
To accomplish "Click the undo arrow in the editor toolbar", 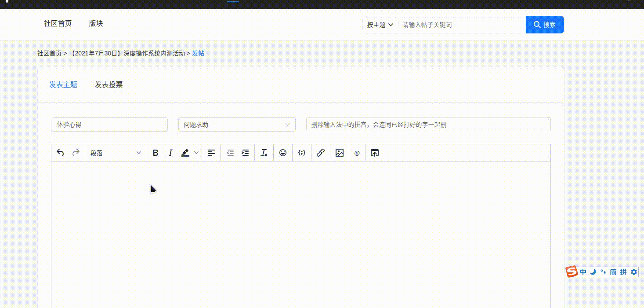I will [x=61, y=153].
